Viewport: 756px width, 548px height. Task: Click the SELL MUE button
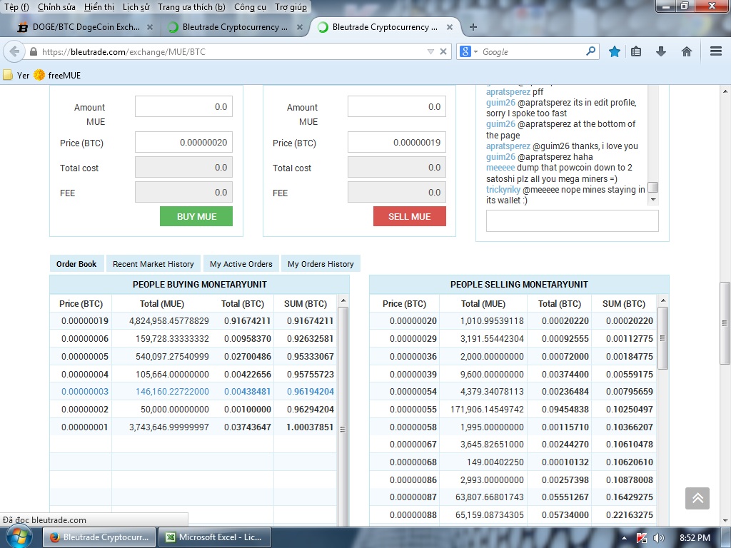(409, 216)
